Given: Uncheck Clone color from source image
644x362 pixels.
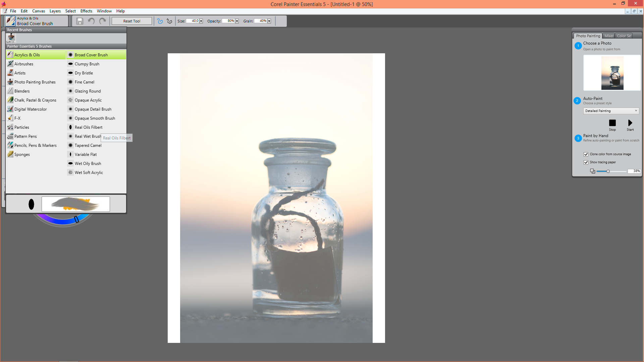Looking at the screenshot, I should click(586, 154).
